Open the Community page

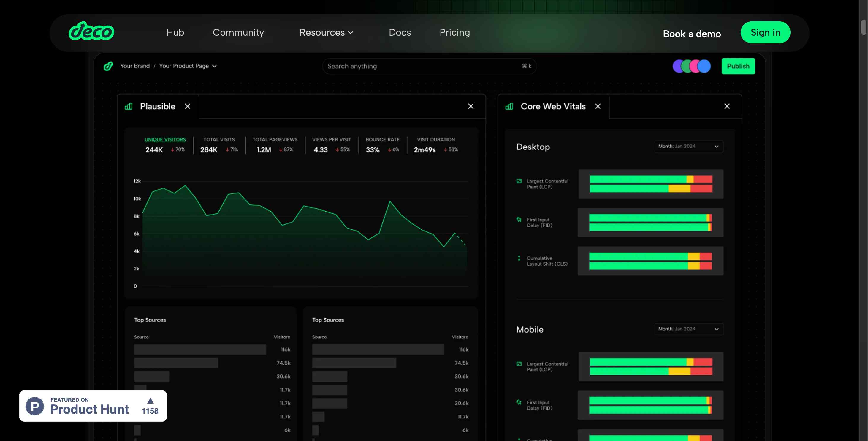pos(238,32)
